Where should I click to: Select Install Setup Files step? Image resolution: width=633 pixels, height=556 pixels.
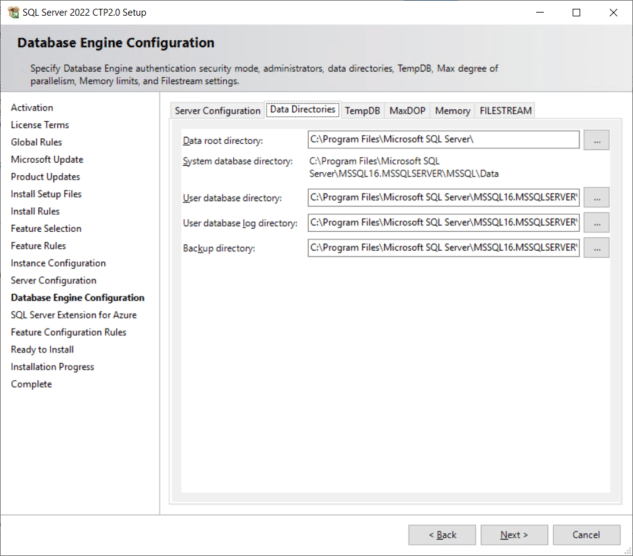pos(46,194)
